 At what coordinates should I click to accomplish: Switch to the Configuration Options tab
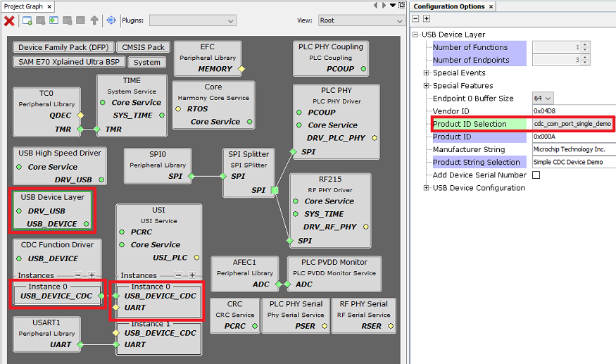click(x=448, y=6)
